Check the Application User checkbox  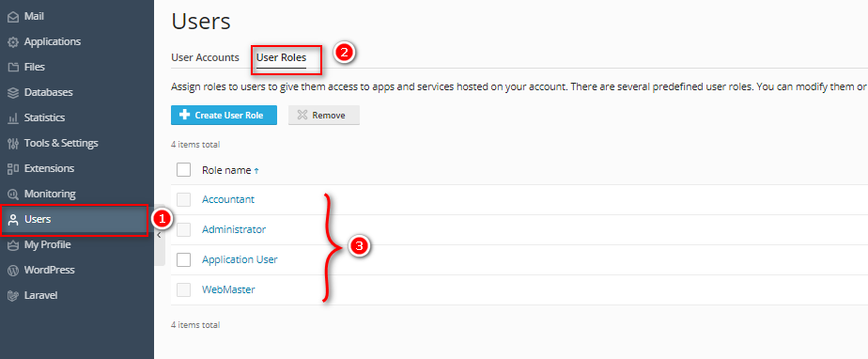coord(184,259)
